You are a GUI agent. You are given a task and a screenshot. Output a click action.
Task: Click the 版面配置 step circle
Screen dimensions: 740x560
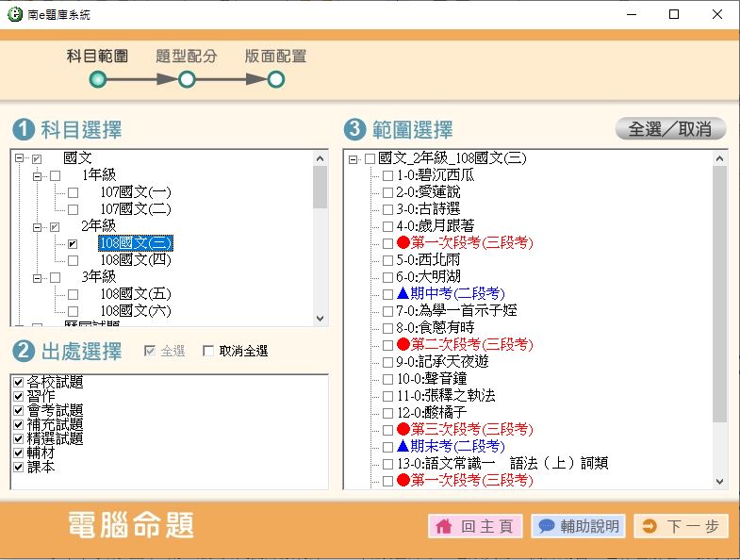[x=275, y=80]
